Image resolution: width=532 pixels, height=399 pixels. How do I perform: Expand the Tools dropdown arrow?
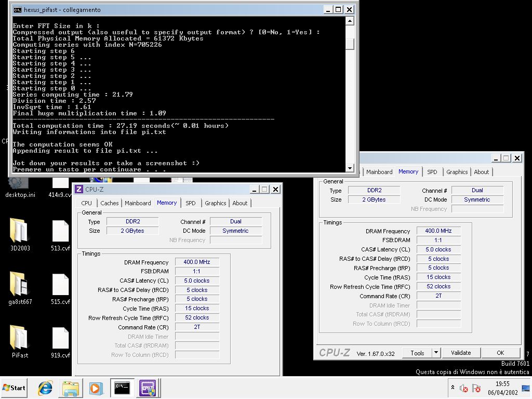436,353
